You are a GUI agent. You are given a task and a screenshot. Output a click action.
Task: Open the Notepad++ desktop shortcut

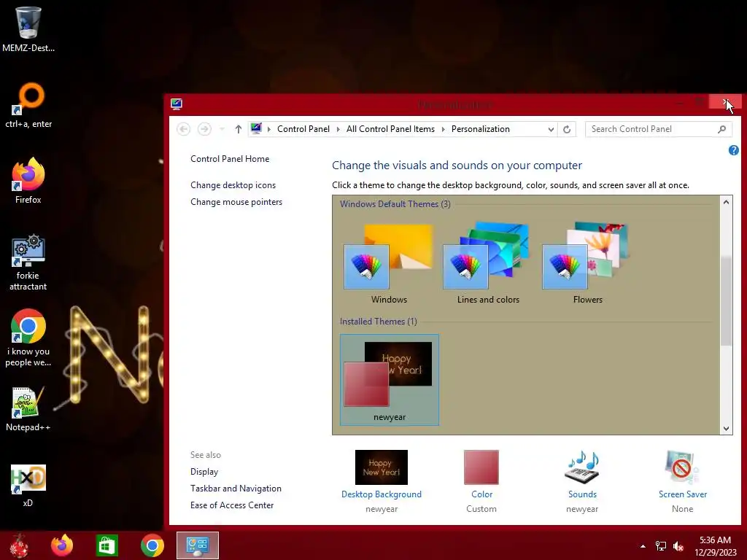(28, 408)
